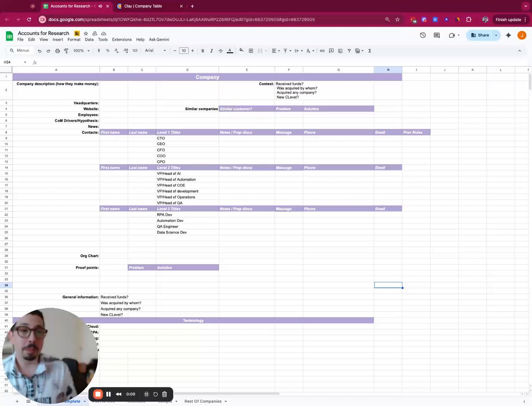The image size is (532, 406).
Task: Toggle italic formatting
Action: click(212, 51)
